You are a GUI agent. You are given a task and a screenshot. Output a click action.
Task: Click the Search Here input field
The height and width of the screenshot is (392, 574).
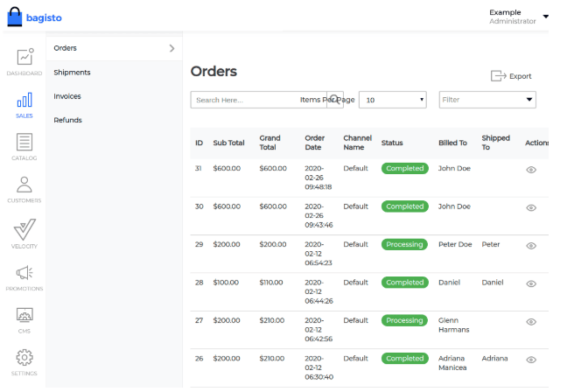click(x=258, y=100)
